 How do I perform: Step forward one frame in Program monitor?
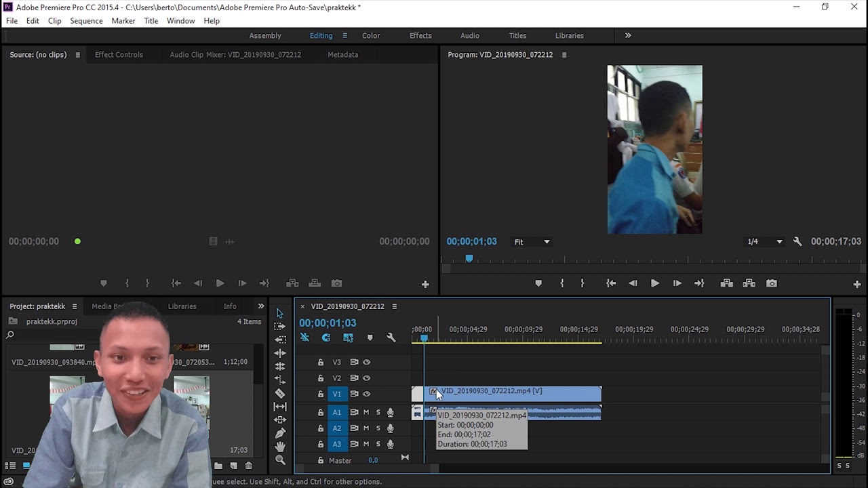coord(677,283)
